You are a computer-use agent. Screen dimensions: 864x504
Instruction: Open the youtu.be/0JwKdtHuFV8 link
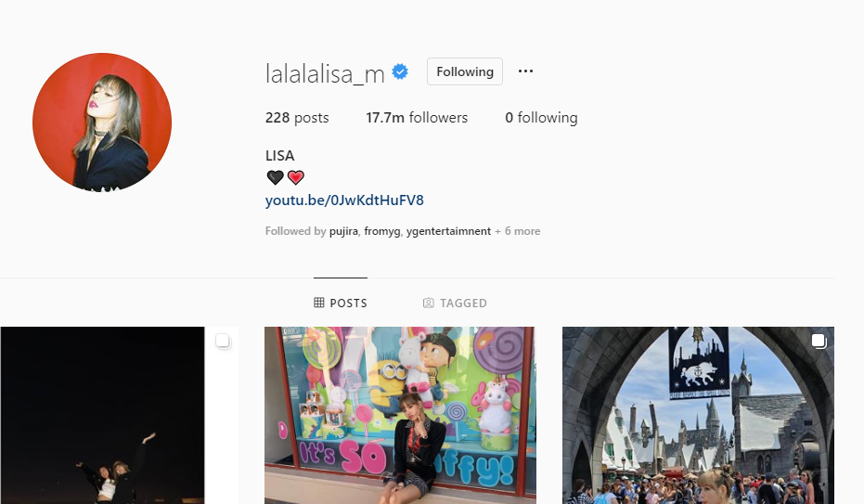click(344, 200)
